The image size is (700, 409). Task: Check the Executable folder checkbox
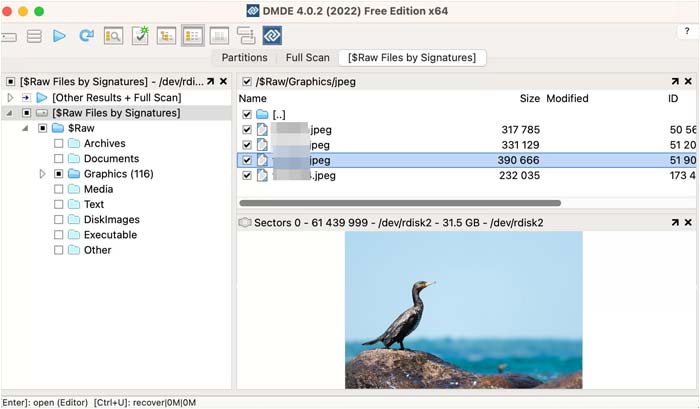[x=58, y=234]
